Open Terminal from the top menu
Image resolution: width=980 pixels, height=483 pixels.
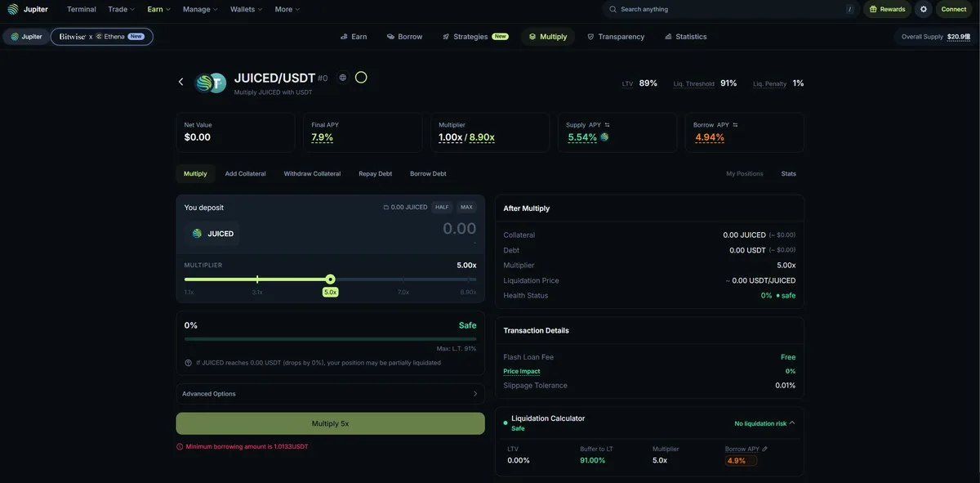(82, 9)
